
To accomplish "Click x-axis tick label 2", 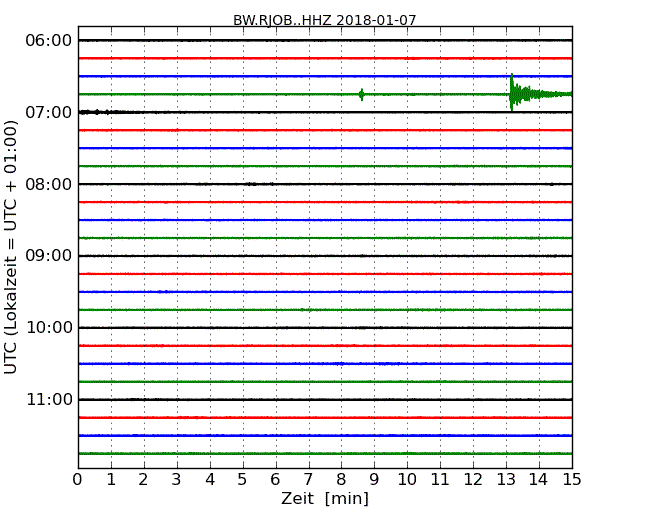I will 143,479.
